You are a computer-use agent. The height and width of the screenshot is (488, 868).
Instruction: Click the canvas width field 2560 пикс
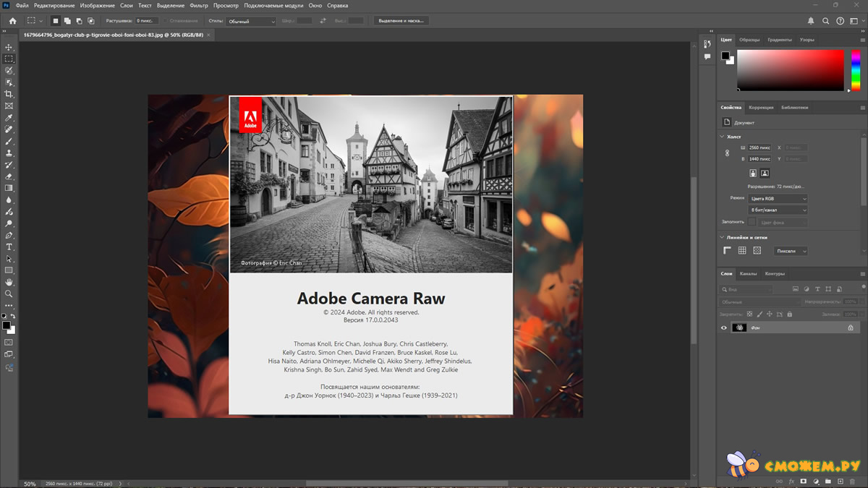pyautogui.click(x=759, y=147)
